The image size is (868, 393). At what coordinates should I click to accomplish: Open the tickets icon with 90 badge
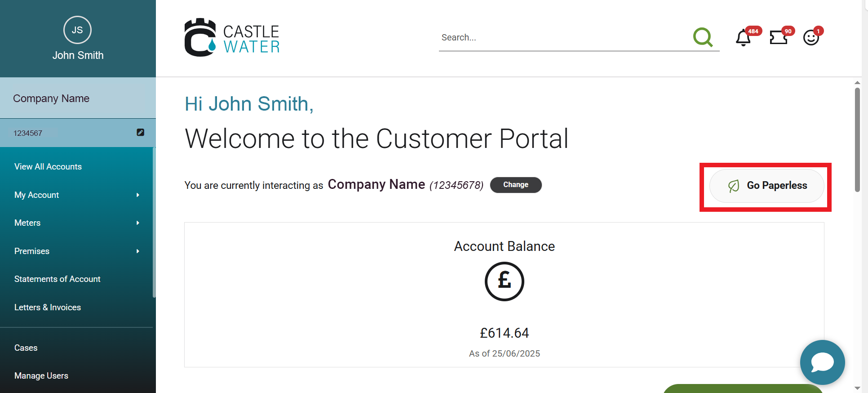779,37
